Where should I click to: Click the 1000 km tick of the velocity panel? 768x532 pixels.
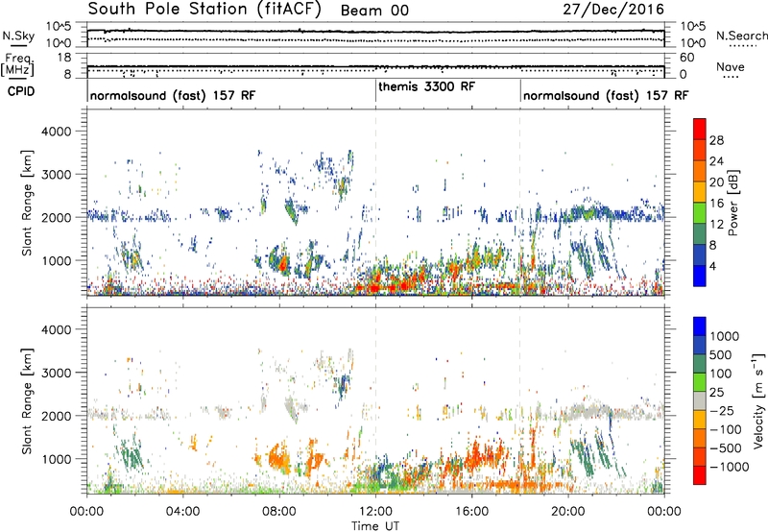coord(57,458)
